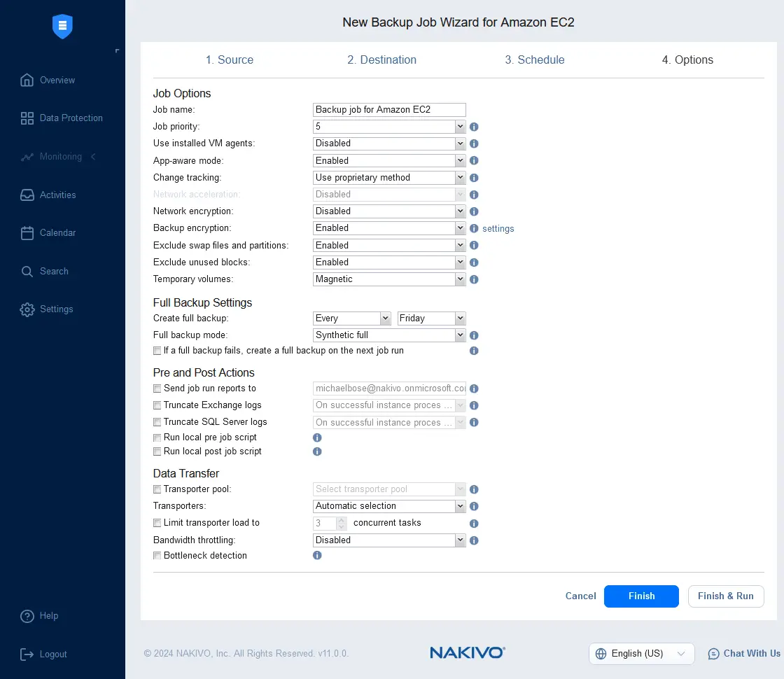
Task: Open the Every frequency dropdown
Action: (351, 318)
